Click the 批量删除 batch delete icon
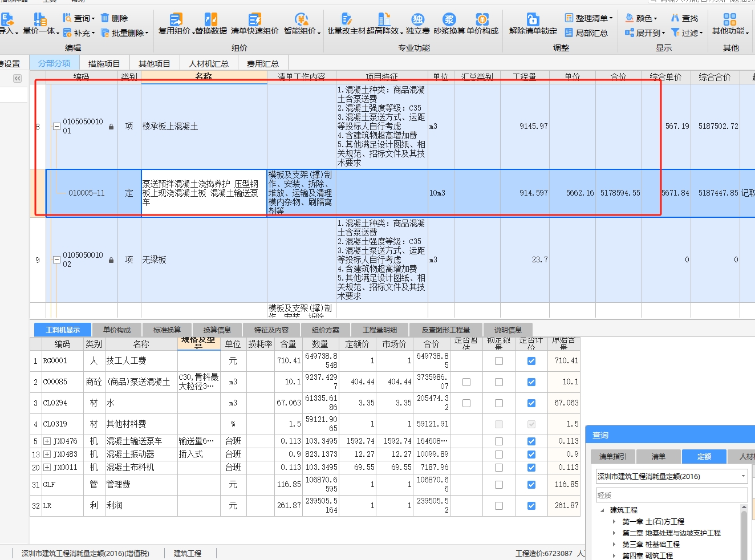Screen dimensions: 755x560 105,33
